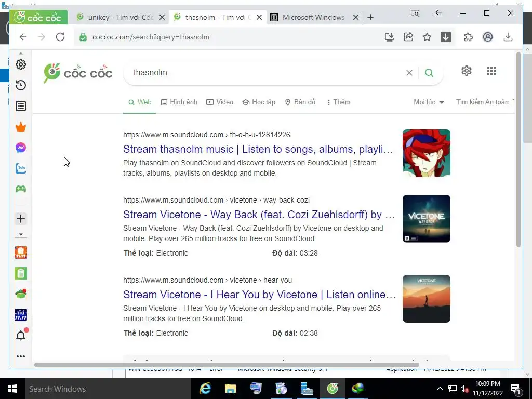The image size is (532, 399).
Task: Open 'Stream Vicetone - I Hear You' result link
Action: [260, 295]
